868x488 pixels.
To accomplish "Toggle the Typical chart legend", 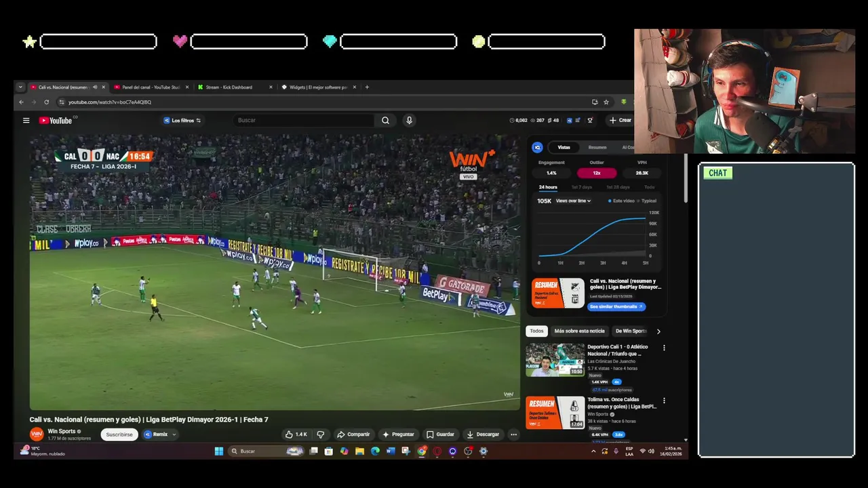I will [646, 201].
